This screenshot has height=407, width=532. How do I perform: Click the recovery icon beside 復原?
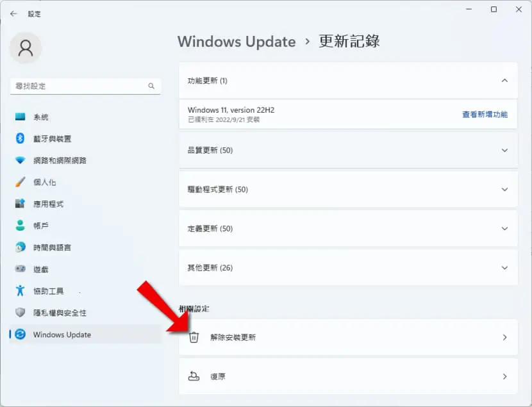coord(194,376)
